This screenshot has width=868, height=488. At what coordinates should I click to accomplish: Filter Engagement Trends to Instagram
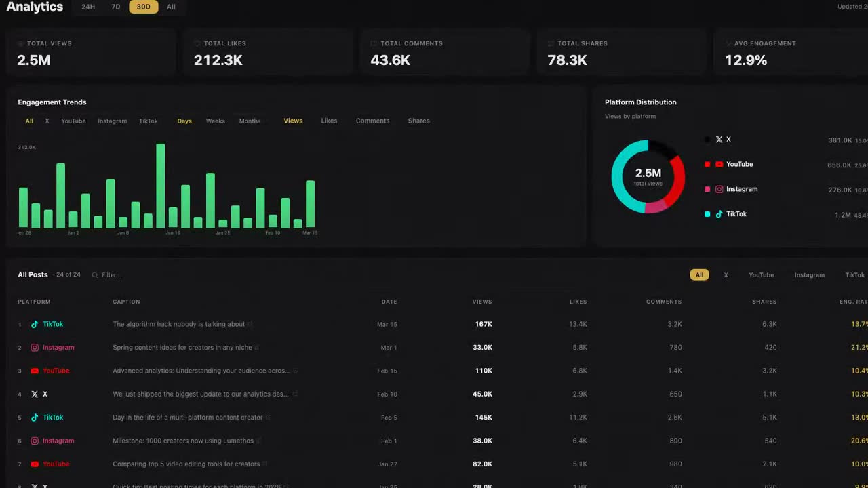(x=113, y=121)
